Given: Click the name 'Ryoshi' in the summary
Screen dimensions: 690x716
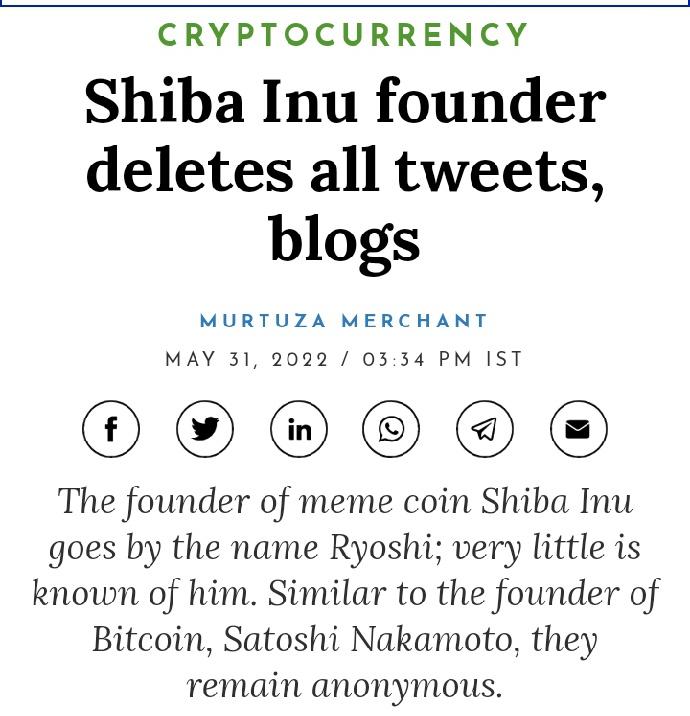Looking at the screenshot, I should point(382,548).
